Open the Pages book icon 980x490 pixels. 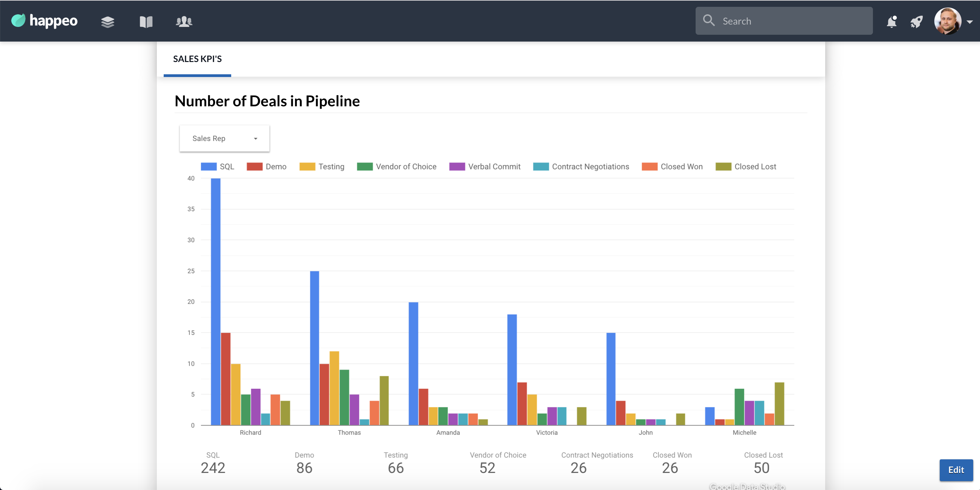point(146,22)
